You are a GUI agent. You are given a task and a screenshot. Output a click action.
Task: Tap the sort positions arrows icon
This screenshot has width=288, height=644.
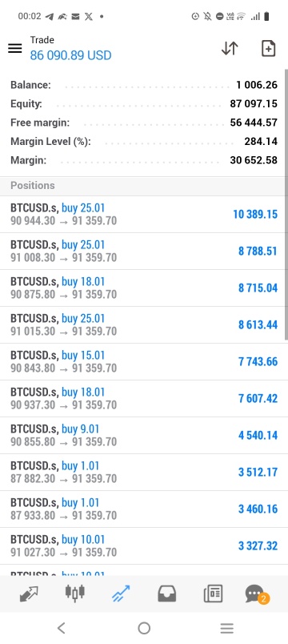click(230, 49)
